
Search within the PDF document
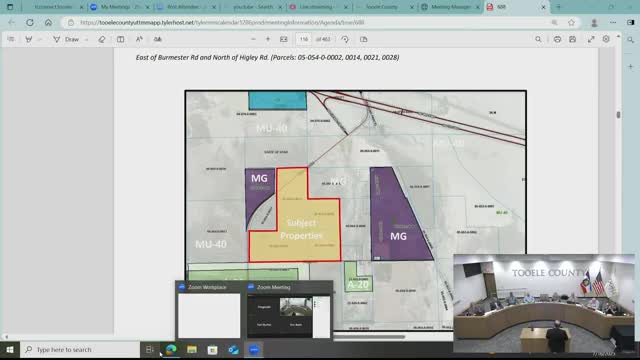pyautogui.click(x=538, y=39)
